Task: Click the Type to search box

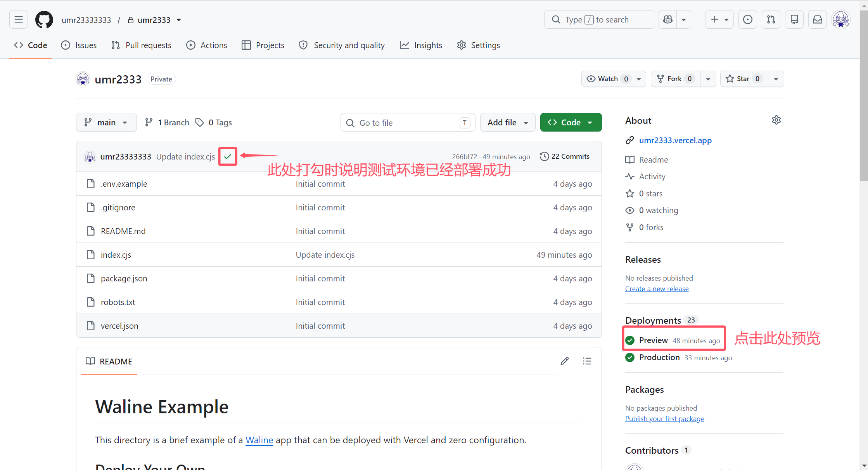Action: pos(600,19)
